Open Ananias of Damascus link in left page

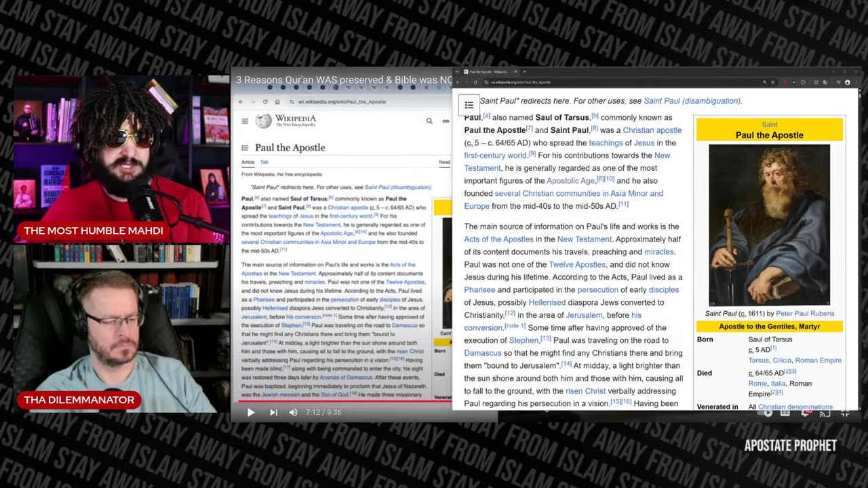tap(346, 378)
